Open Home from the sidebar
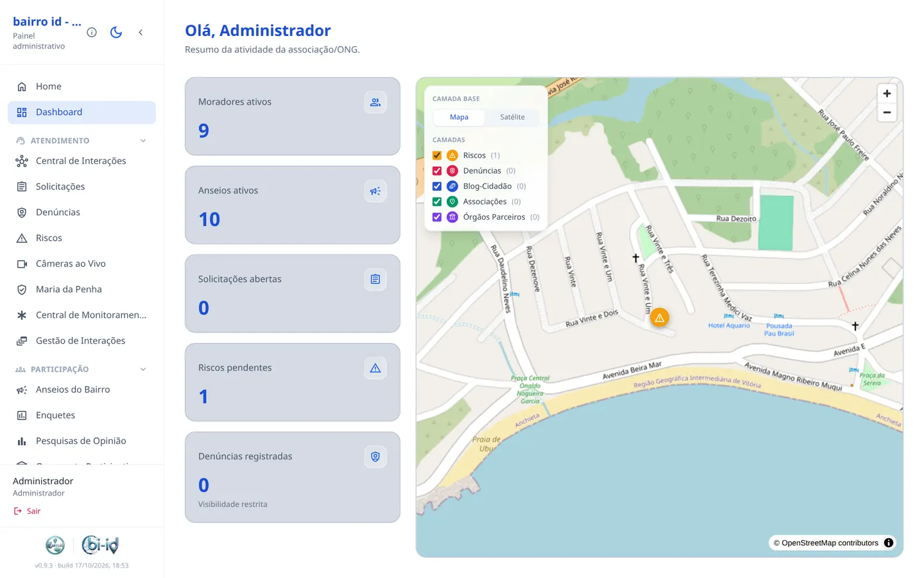Screen dimensions: 924x578 pyautogui.click(x=81, y=86)
